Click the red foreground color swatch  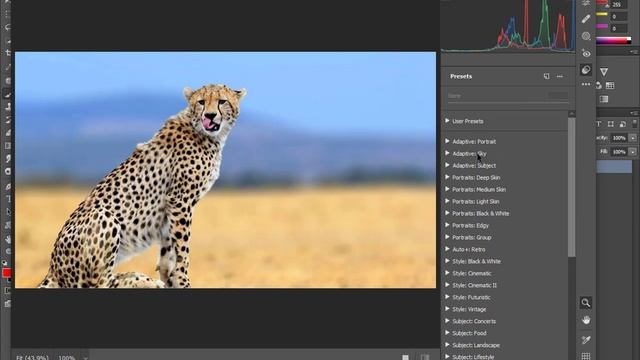pos(7,273)
